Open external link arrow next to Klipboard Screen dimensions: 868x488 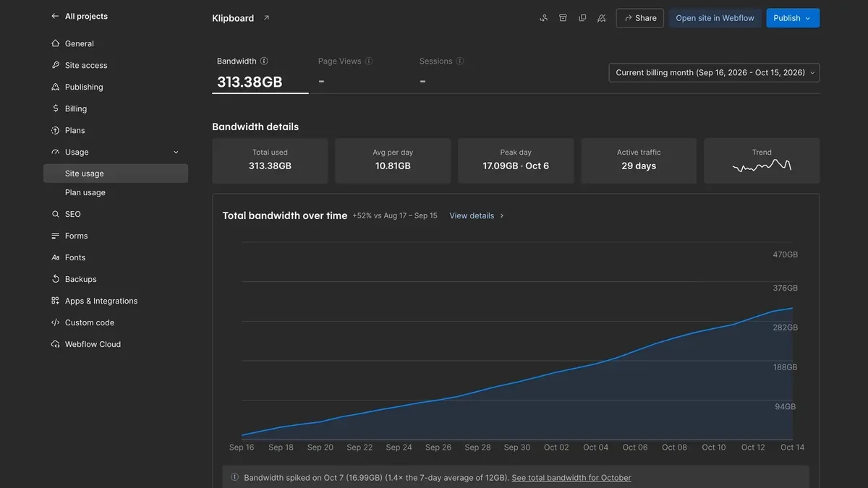pyautogui.click(x=266, y=18)
